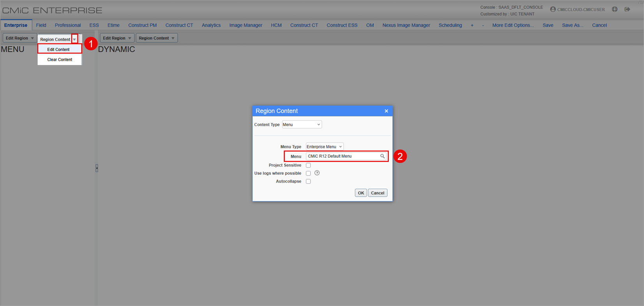Show help for Use logs where possible

[x=317, y=173]
